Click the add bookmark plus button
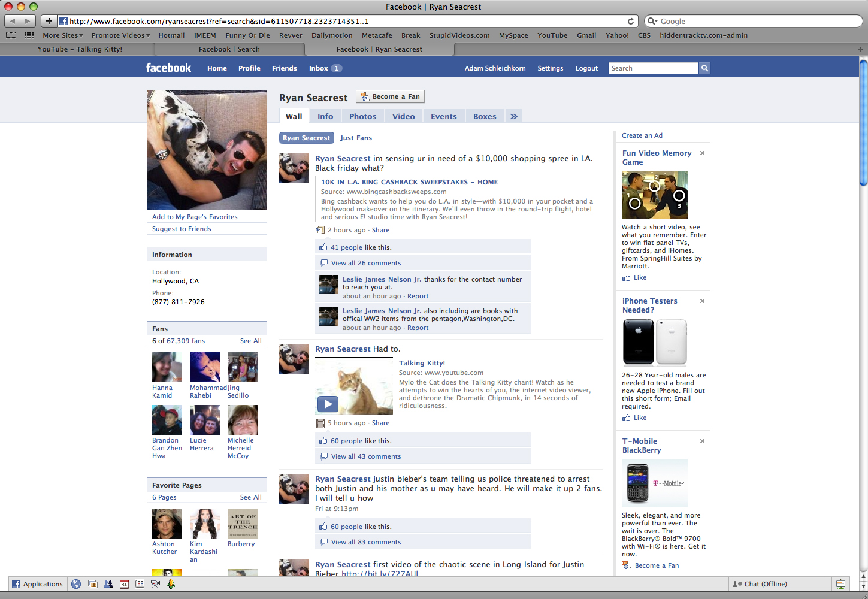This screenshot has height=599, width=868. pos(49,21)
